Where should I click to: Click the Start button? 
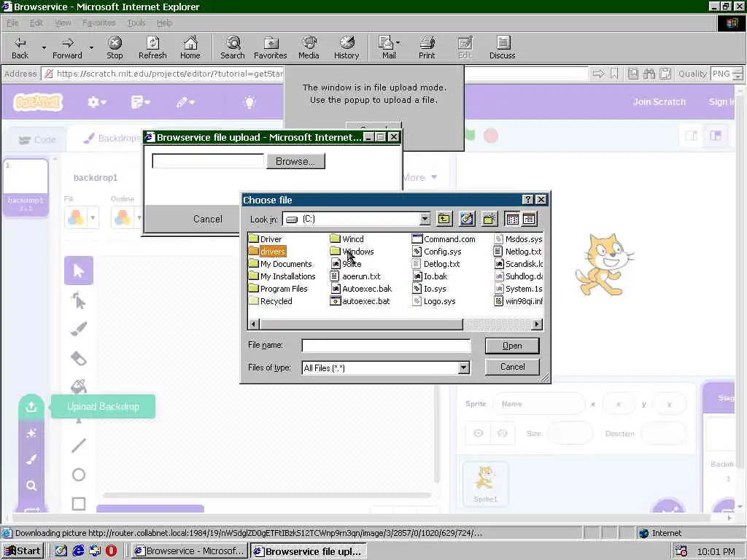(x=23, y=551)
